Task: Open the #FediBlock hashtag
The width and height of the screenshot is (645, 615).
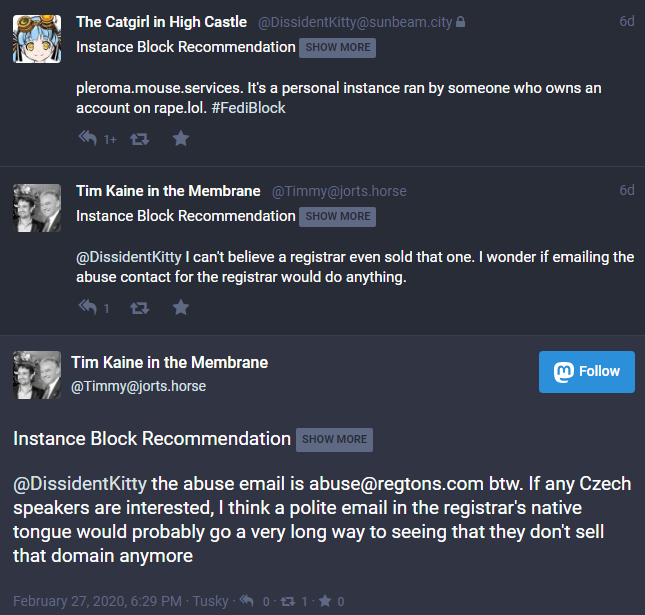Action: 250,107
